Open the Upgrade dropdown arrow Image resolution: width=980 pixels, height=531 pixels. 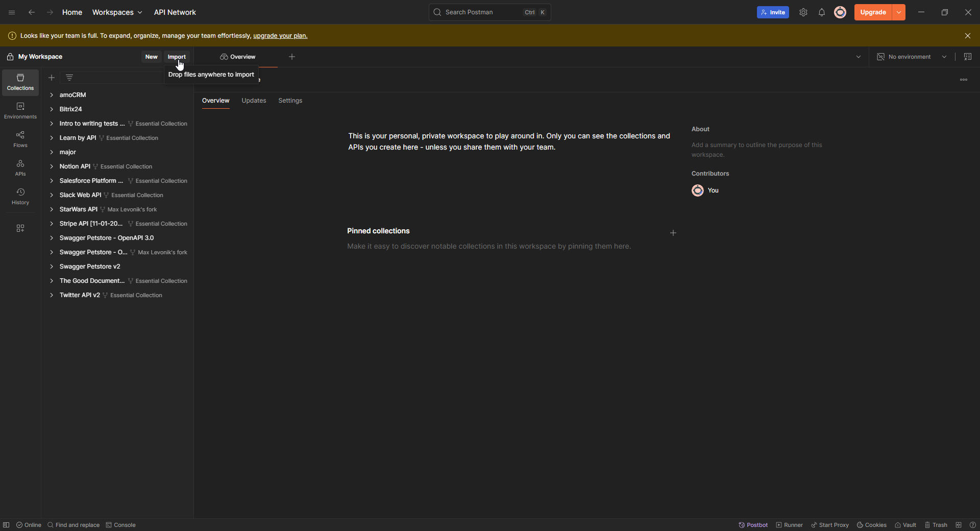(x=899, y=12)
